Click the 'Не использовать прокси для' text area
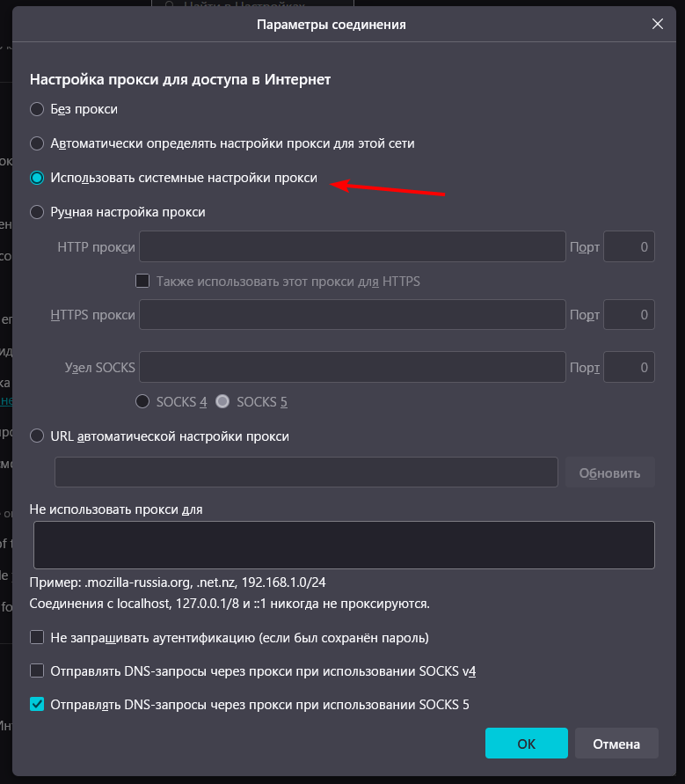 point(344,545)
